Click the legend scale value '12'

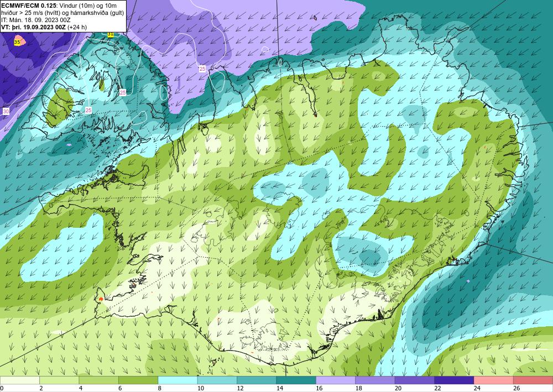point(240,388)
